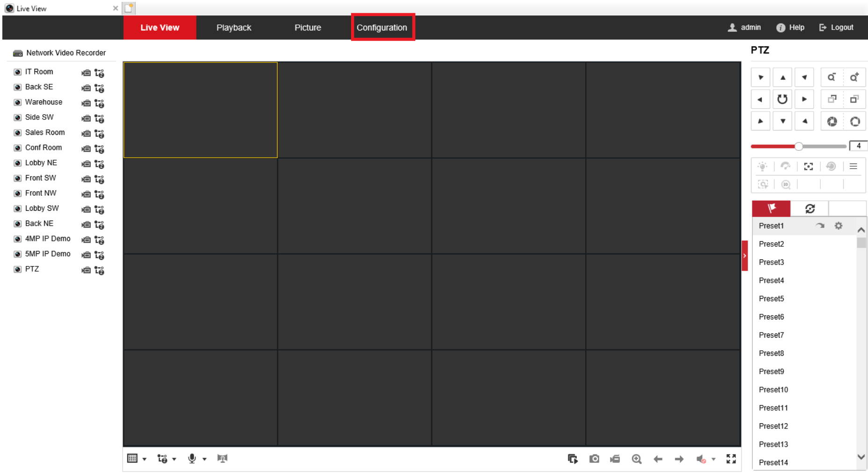Open stream type selector for Back NE
This screenshot has width=868, height=473.
click(99, 225)
